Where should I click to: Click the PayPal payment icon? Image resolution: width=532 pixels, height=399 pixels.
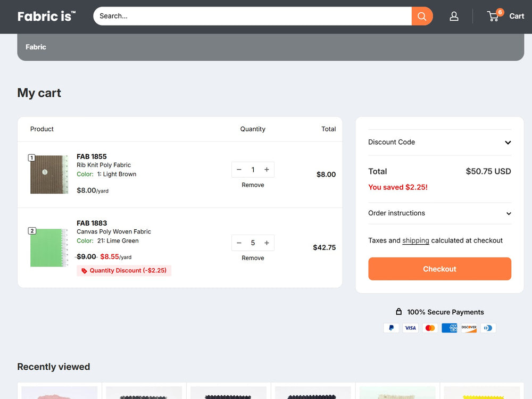[391, 328]
